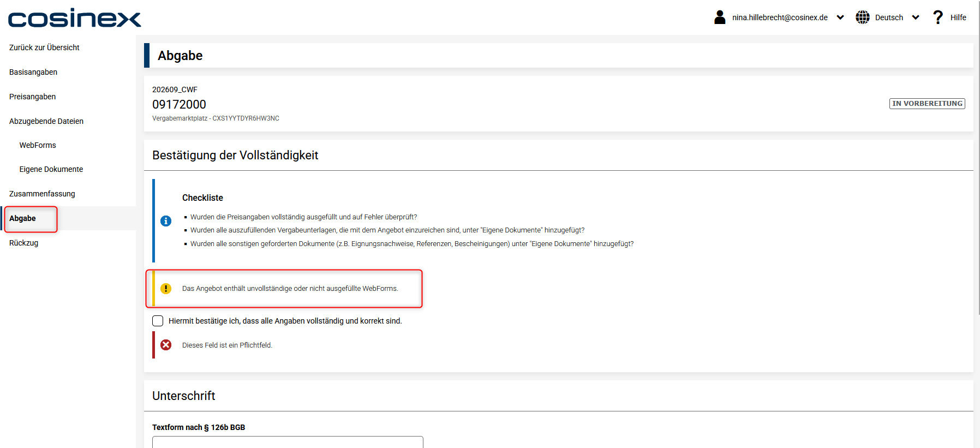Click the Textform nach § 126b BGB field

tap(288, 442)
